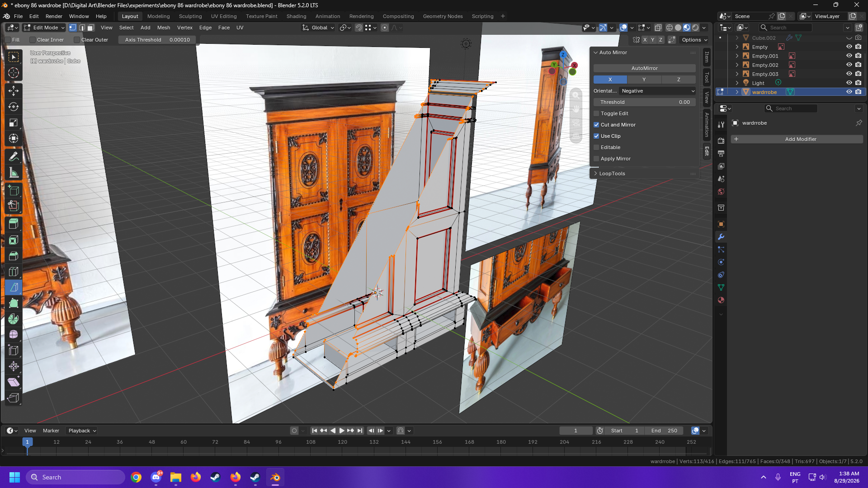Switch to vertex select mode

(x=73, y=28)
